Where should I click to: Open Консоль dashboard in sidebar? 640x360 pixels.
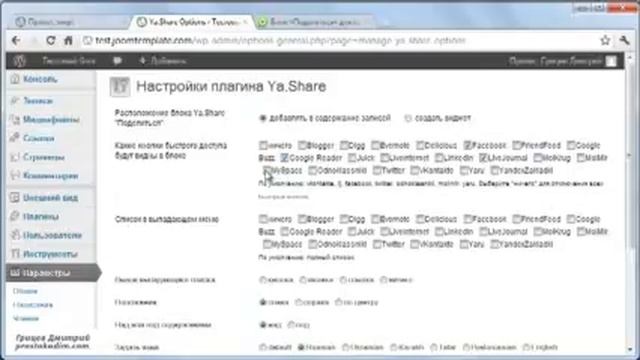(x=40, y=79)
